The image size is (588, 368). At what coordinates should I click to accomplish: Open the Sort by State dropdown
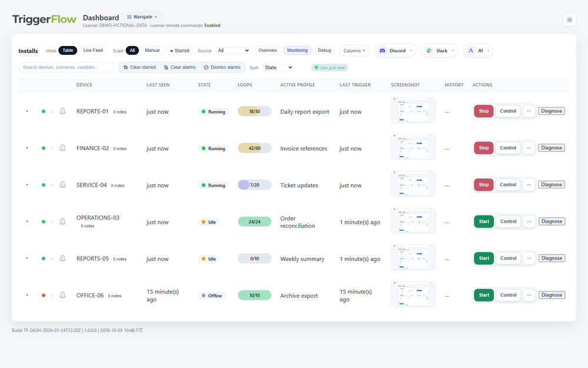[x=278, y=68]
